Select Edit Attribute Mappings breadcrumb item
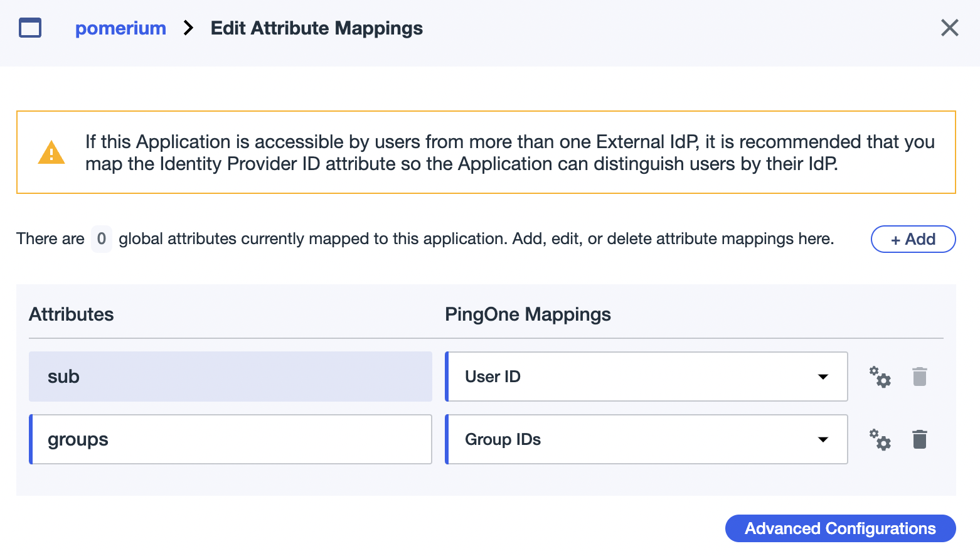The image size is (980, 556). click(316, 28)
